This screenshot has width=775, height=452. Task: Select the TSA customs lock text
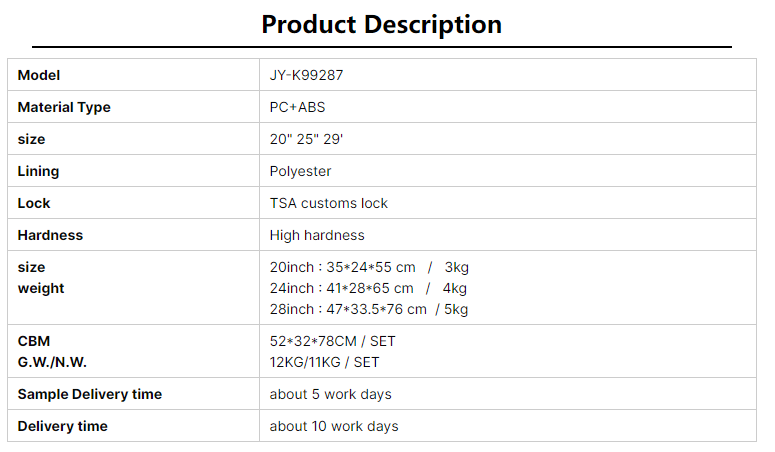tap(329, 203)
